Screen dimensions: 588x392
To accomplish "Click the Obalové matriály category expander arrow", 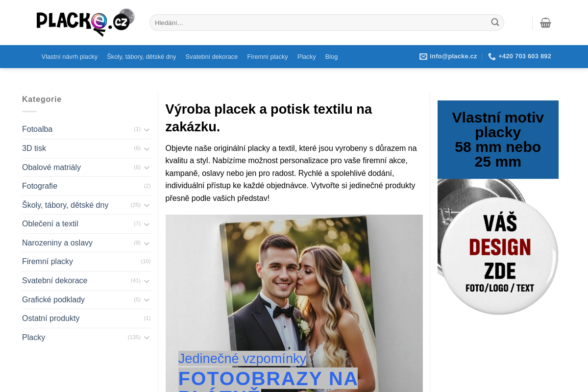I will click(x=146, y=167).
